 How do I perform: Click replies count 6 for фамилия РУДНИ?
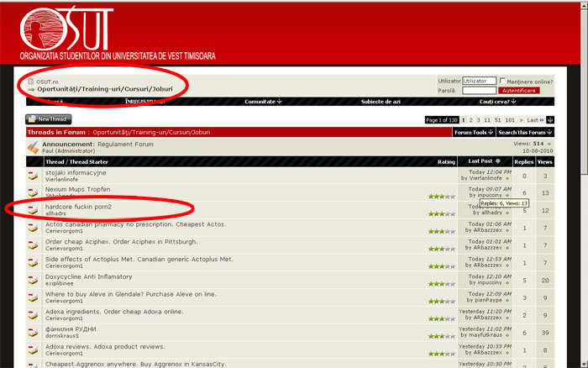(524, 333)
